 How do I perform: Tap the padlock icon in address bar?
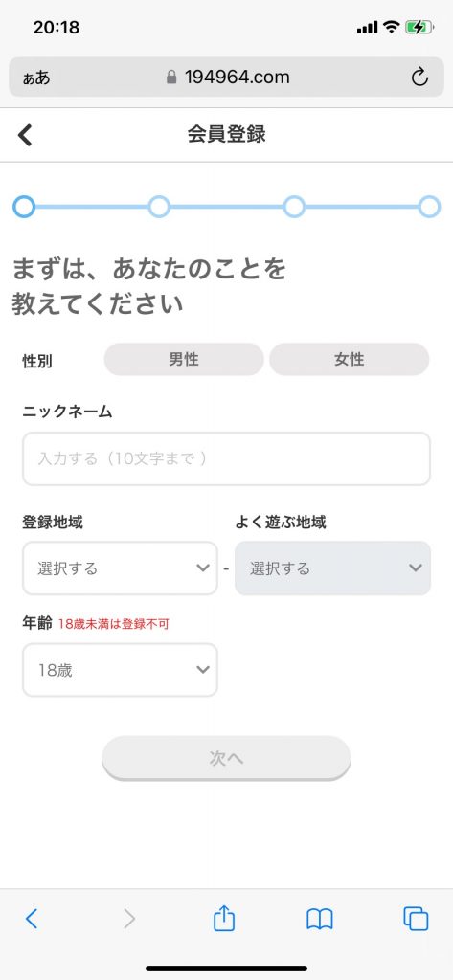point(171,77)
